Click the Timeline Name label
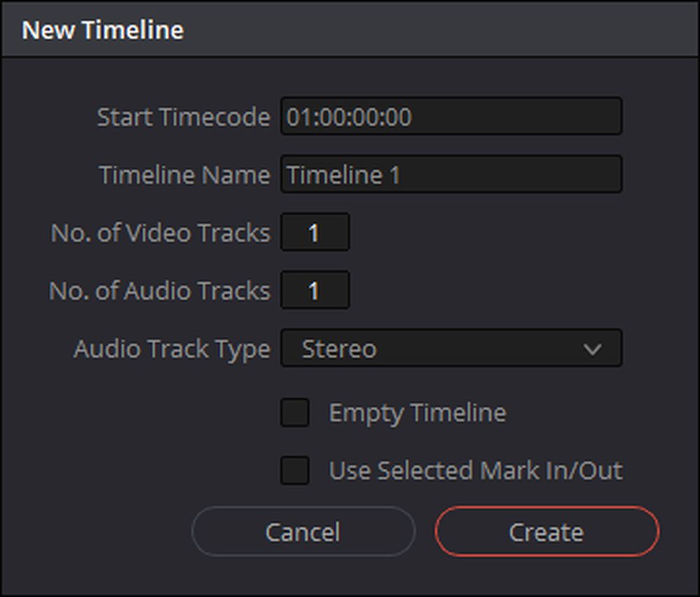 tap(185, 174)
